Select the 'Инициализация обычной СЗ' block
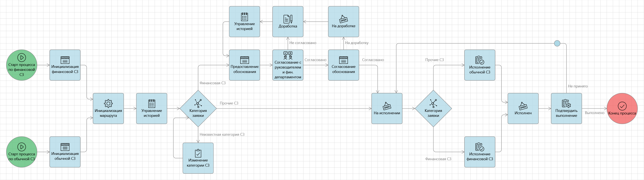The width and height of the screenshot is (644, 180). [x=65, y=152]
